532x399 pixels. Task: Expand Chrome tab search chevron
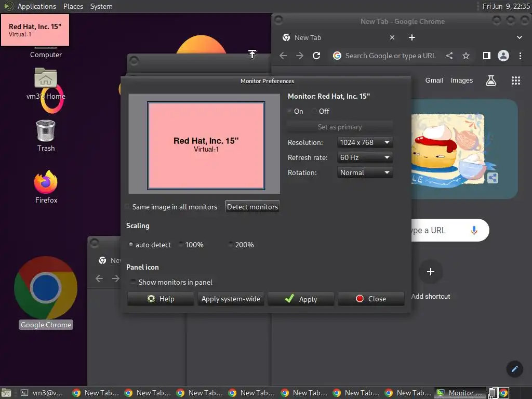coord(519,37)
